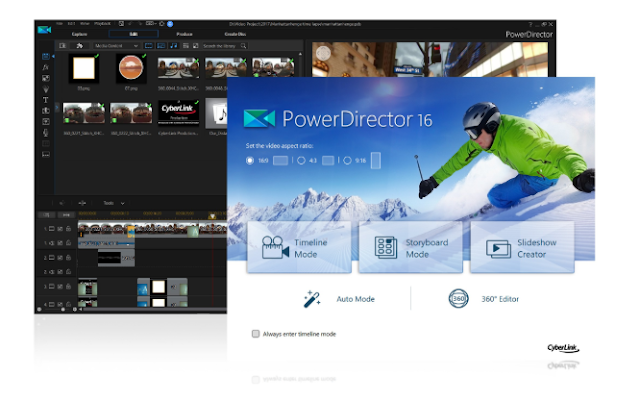Toggle the video filter in library toolbar
The image size is (640, 401).
coord(149,46)
